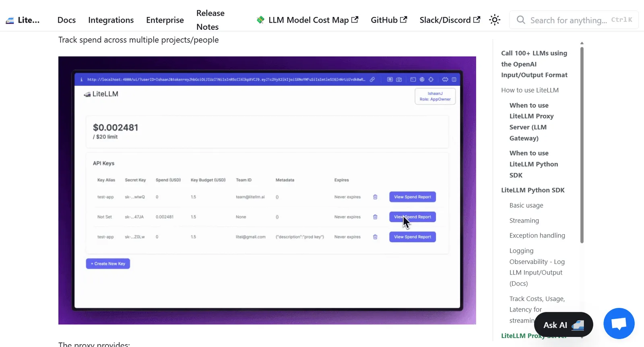Go to 'When to use LiteLLM Proxy Server (LLM Gateway)'
Screen dimensions: 644x347
[531, 122]
